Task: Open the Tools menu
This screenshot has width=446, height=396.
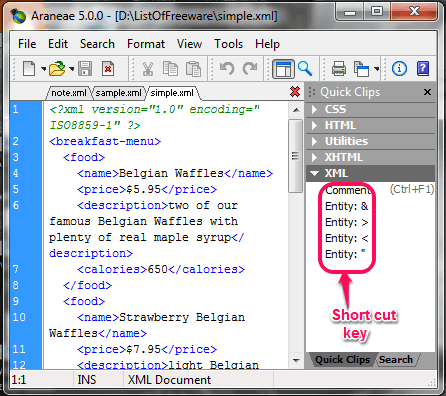Action: (x=228, y=44)
